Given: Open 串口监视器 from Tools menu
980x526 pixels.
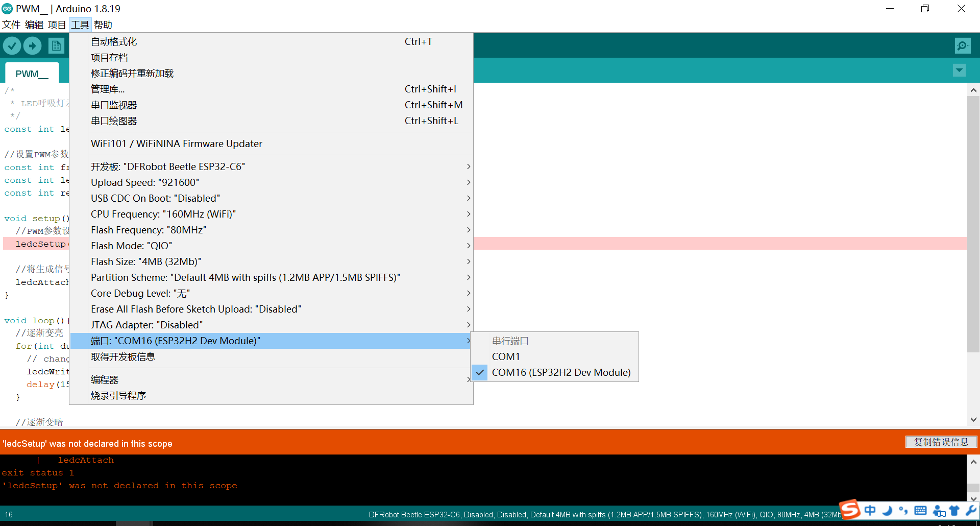Looking at the screenshot, I should pos(271,105).
